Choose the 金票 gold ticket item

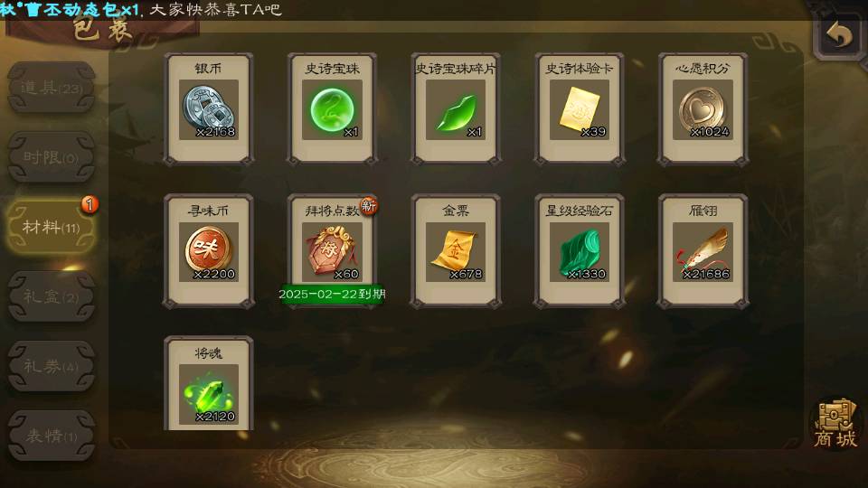click(x=456, y=251)
